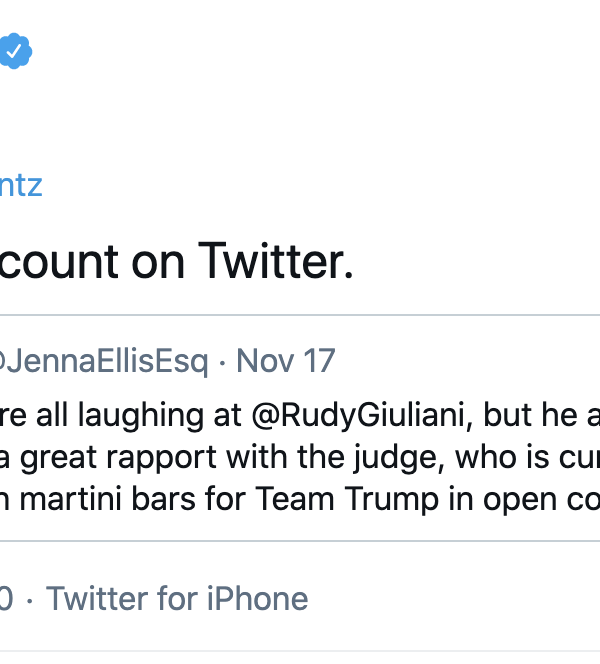600x664 pixels.
Task: Click the "0" before the Twitter for iPhone label
Action: (x=5, y=599)
